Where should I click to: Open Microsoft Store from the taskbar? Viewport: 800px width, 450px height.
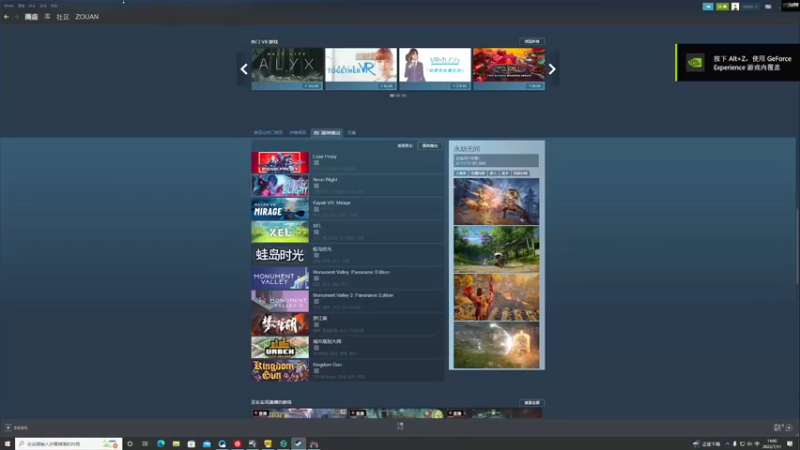[191, 444]
